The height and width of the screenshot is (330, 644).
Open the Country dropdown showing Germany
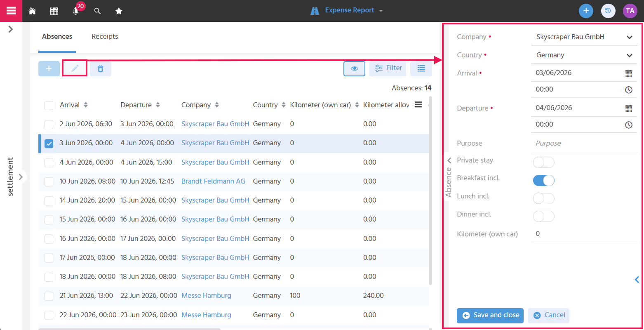[x=584, y=55]
